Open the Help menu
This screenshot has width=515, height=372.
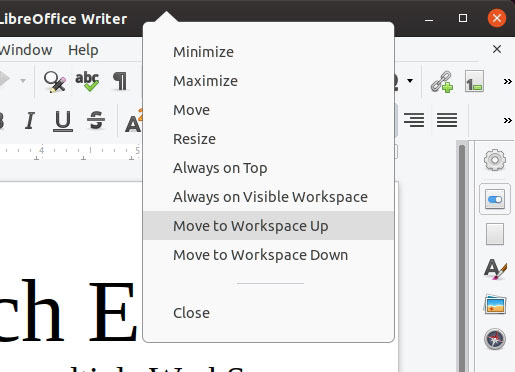point(83,50)
